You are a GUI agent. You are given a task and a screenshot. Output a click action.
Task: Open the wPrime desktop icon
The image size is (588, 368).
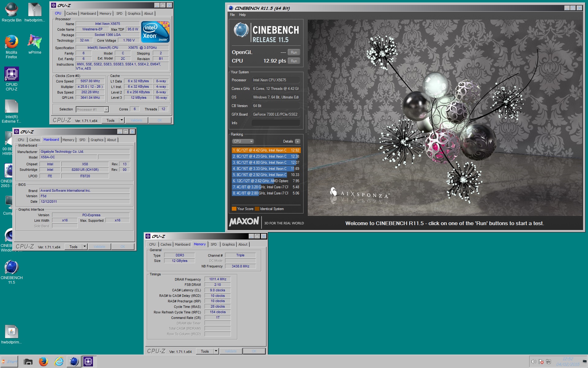35,44
